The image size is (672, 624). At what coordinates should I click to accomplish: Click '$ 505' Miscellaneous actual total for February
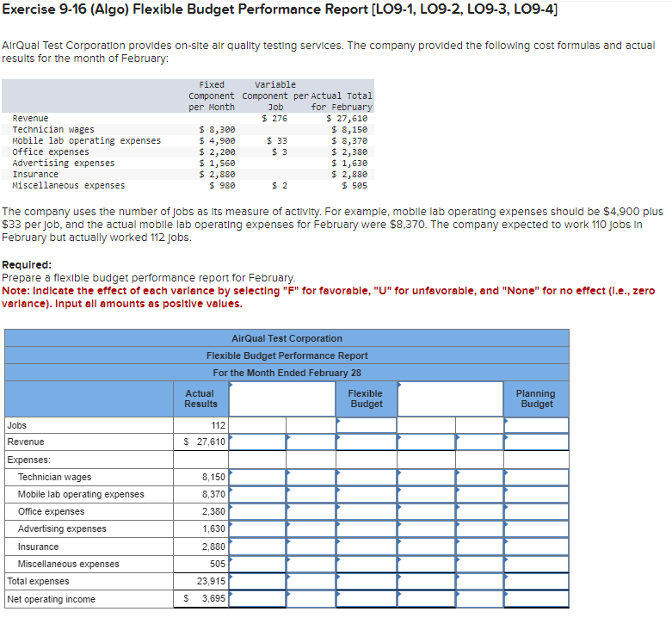point(354,185)
